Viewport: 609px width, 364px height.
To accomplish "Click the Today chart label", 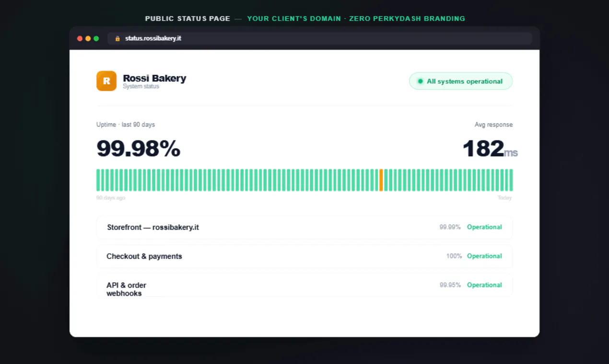I will point(504,198).
